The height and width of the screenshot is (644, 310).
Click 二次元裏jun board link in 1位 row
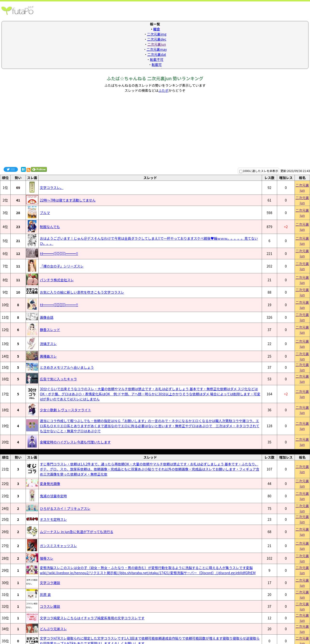coord(302,188)
